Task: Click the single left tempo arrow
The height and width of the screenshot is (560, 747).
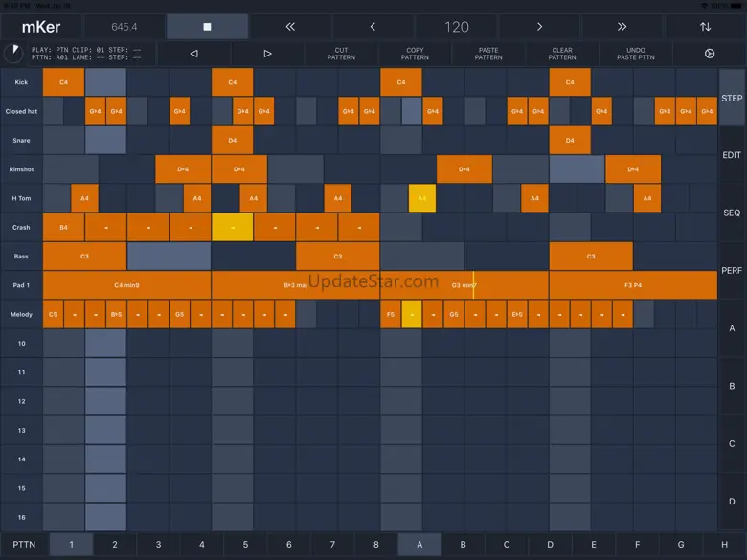Action: pyautogui.click(x=373, y=27)
